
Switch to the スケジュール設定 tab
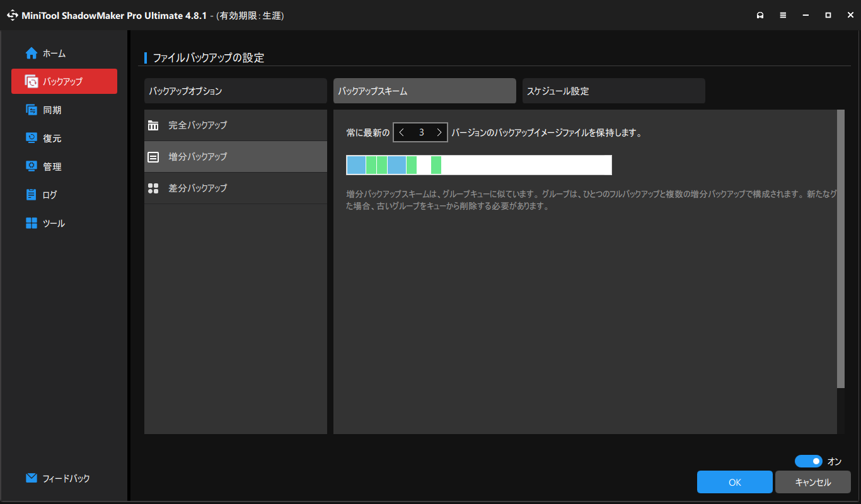[x=614, y=91]
